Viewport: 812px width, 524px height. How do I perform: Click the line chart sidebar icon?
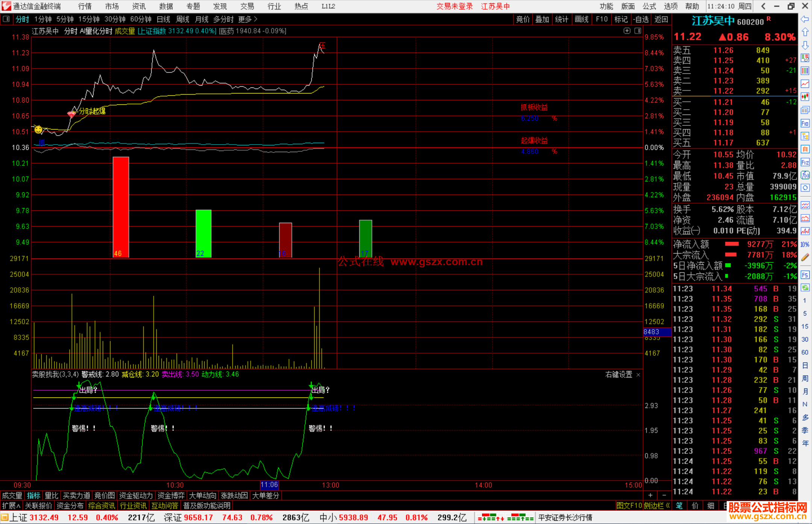point(805,84)
